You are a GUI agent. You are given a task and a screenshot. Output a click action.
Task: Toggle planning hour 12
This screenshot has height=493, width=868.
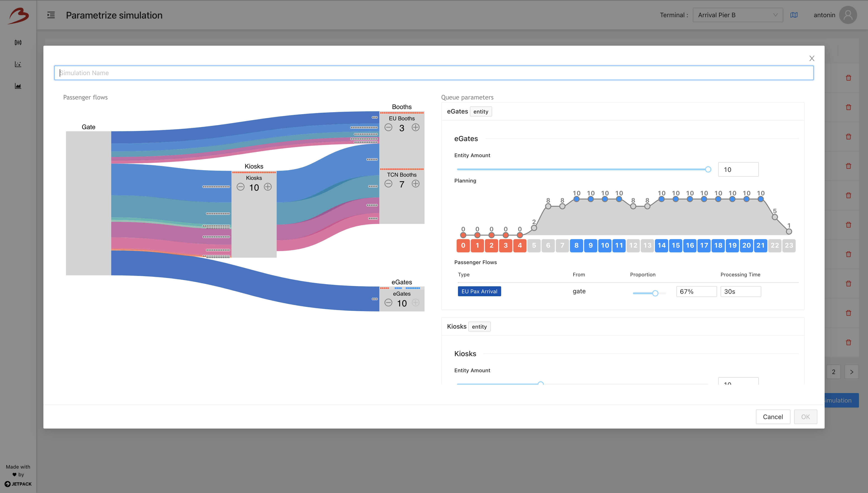click(x=633, y=246)
